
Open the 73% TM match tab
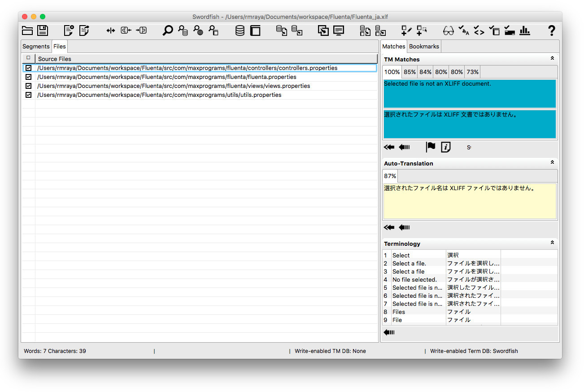(472, 72)
